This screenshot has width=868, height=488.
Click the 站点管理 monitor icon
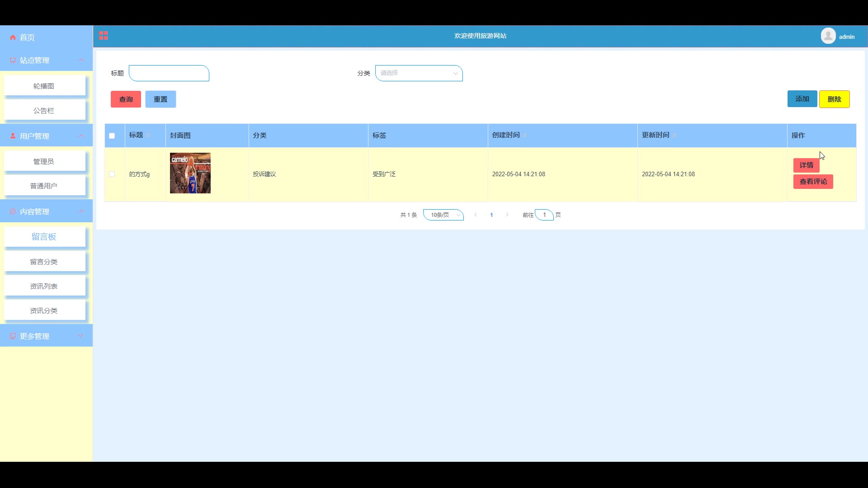(x=13, y=61)
